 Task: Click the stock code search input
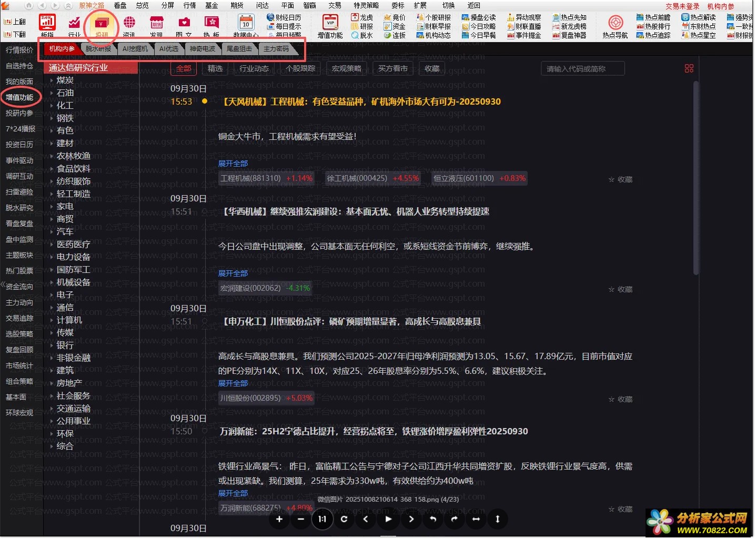(x=583, y=69)
